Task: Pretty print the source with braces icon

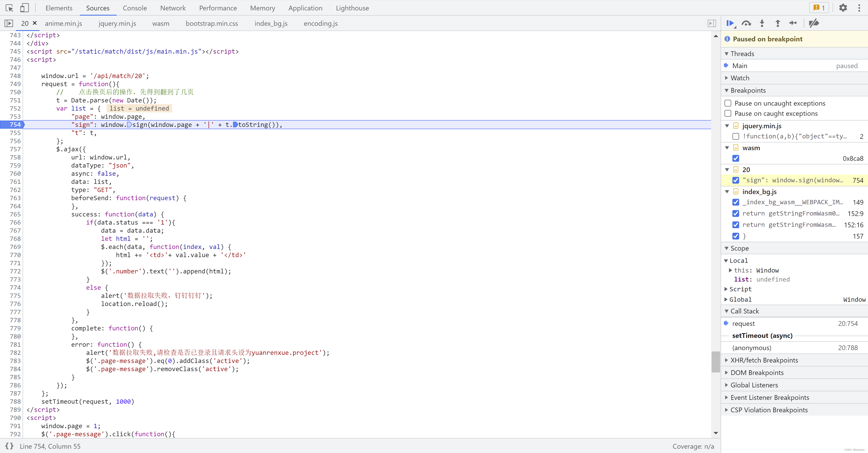Action: (9, 446)
